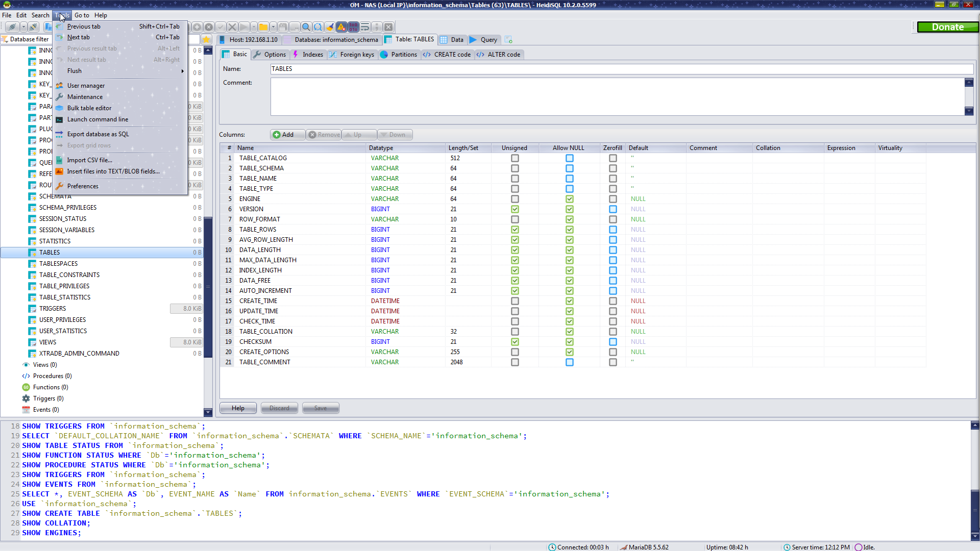Screen dimensions: 980x551
Task: Toggle Unsigned checkbox for VERSION column
Action: 514,209
